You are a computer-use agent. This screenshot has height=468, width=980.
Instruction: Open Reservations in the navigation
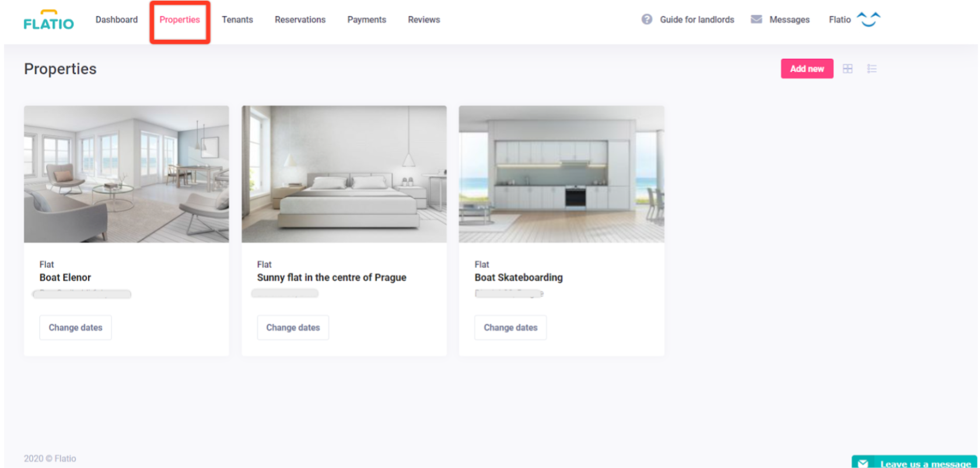click(x=300, y=19)
